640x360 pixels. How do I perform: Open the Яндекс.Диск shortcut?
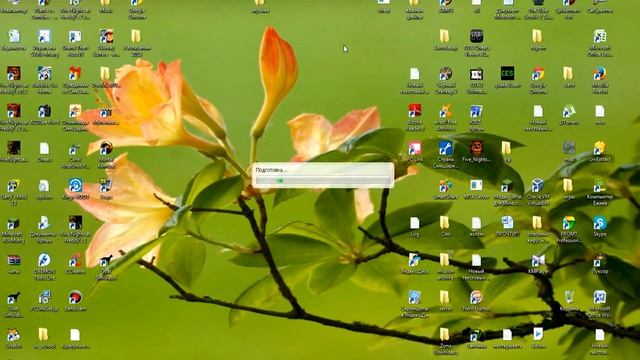(x=415, y=261)
